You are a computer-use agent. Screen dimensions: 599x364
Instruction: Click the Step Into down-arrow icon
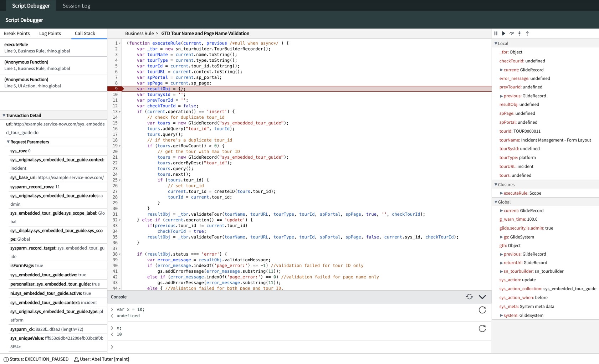pos(519,34)
